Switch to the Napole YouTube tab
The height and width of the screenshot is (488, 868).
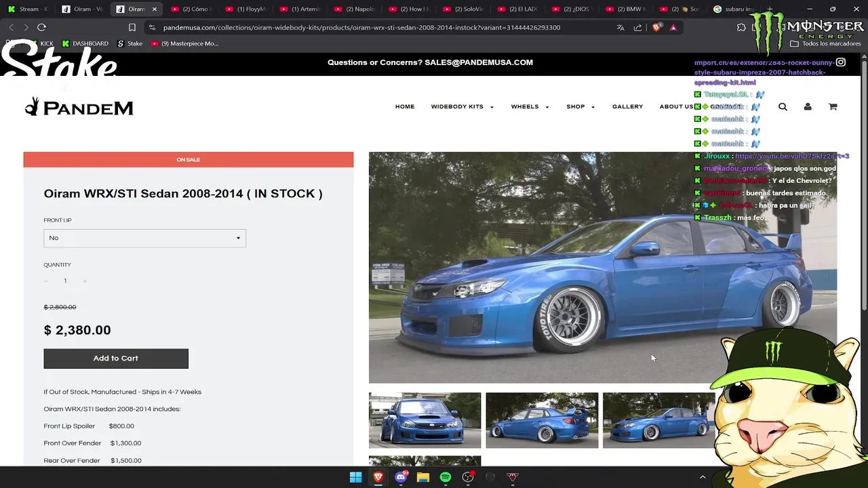353,9
